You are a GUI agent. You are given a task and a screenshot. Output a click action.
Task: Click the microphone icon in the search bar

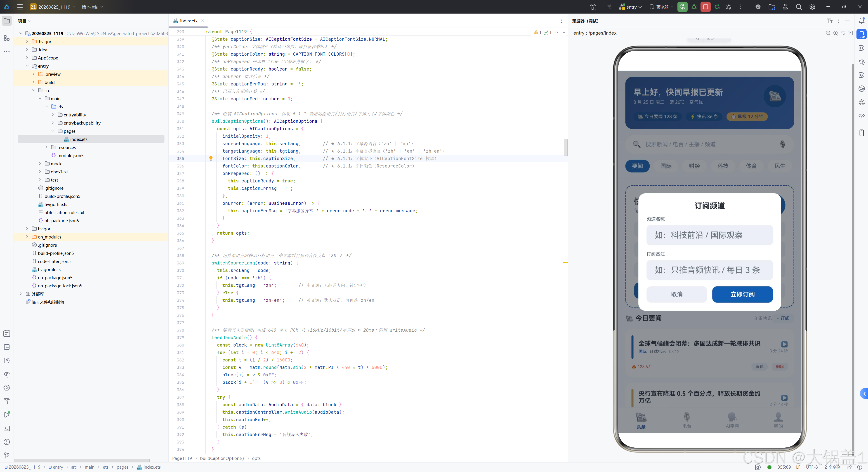point(782,144)
